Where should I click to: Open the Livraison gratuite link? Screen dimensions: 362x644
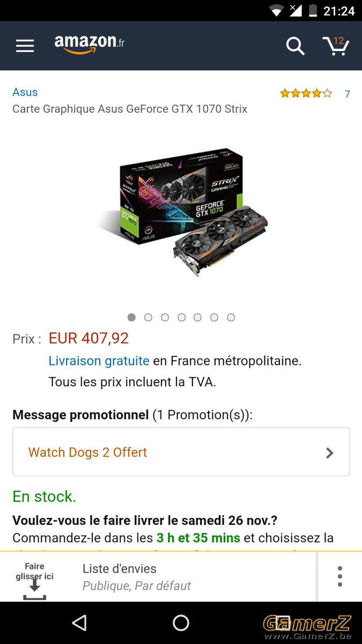click(99, 361)
